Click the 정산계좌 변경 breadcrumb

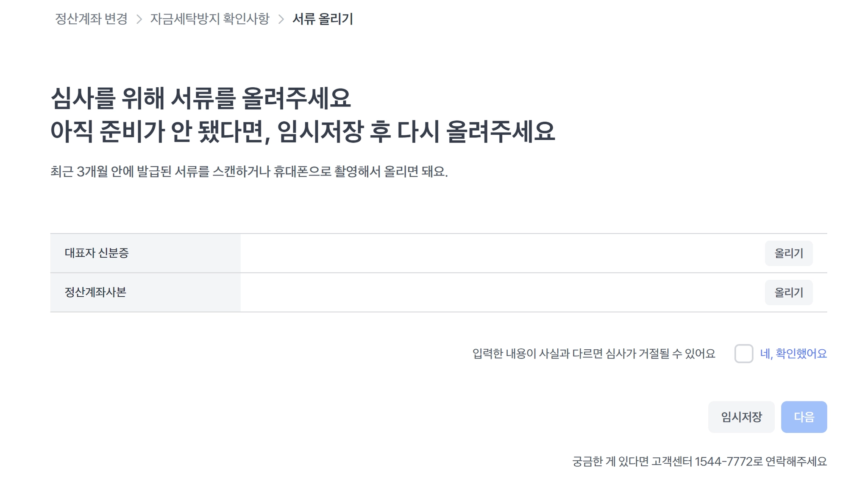click(91, 19)
